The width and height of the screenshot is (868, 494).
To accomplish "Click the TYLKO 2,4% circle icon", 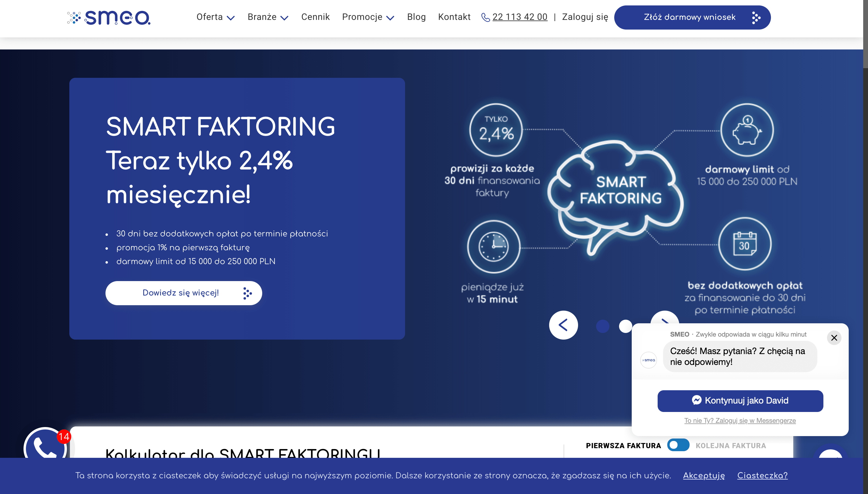I will click(x=496, y=130).
